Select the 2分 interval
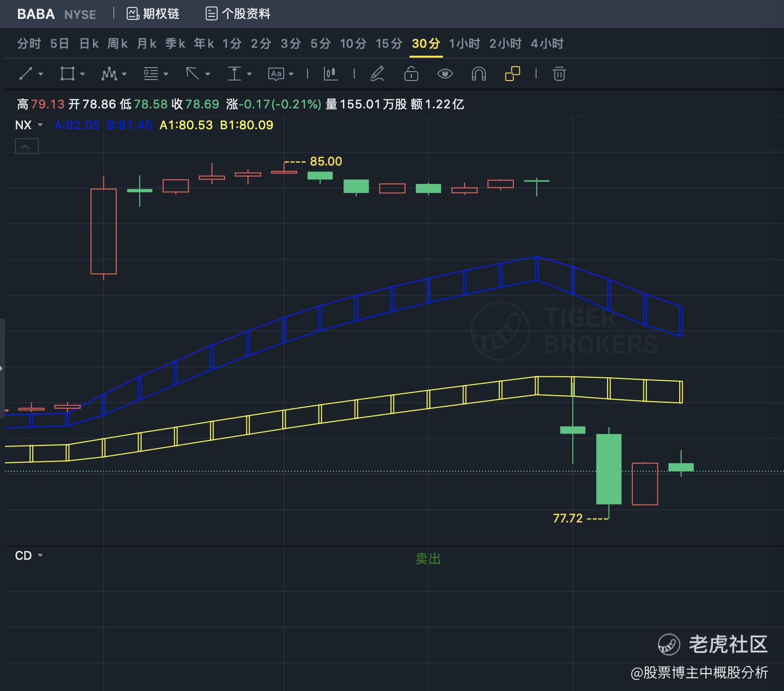This screenshot has width=784, height=691. (261, 44)
